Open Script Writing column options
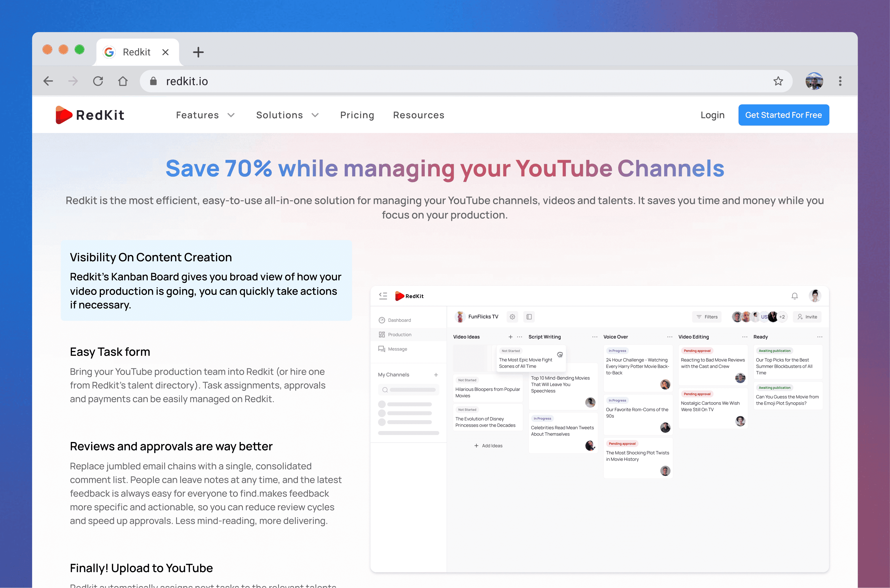Image resolution: width=890 pixels, height=588 pixels. [594, 337]
